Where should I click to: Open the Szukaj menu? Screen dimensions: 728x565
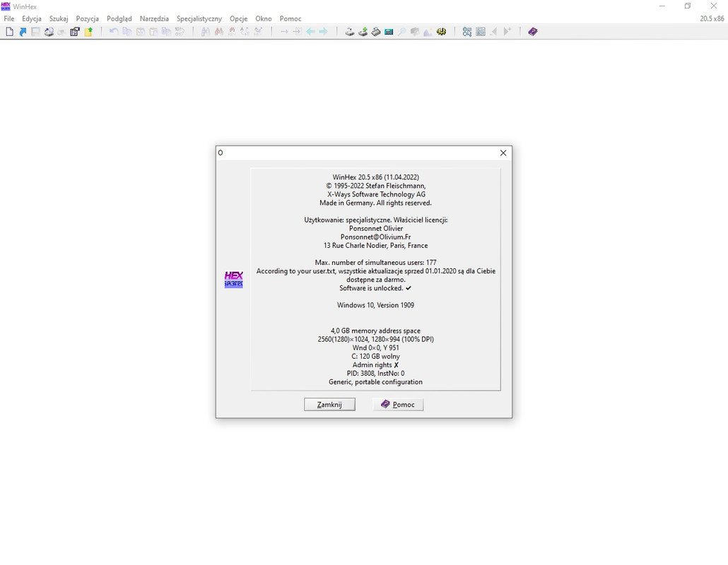click(x=59, y=18)
